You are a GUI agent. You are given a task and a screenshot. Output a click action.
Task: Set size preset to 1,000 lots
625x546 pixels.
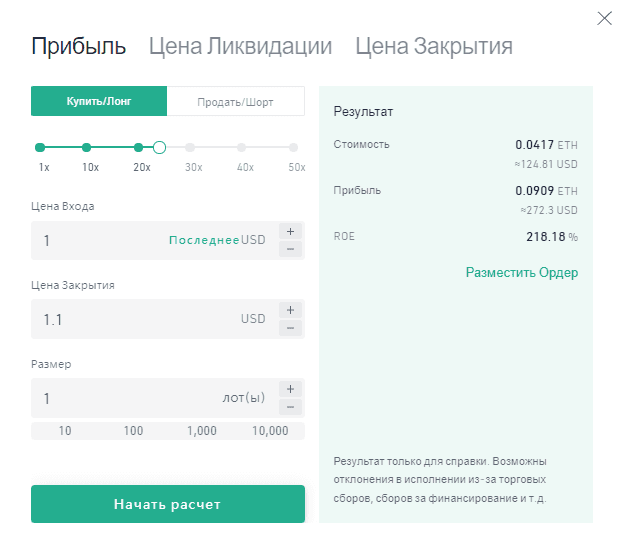click(202, 431)
